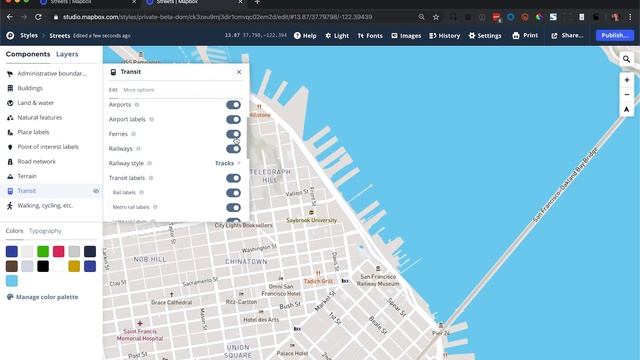The image size is (640, 360).
Task: Select the Land & water globe icon
Action: (10, 103)
